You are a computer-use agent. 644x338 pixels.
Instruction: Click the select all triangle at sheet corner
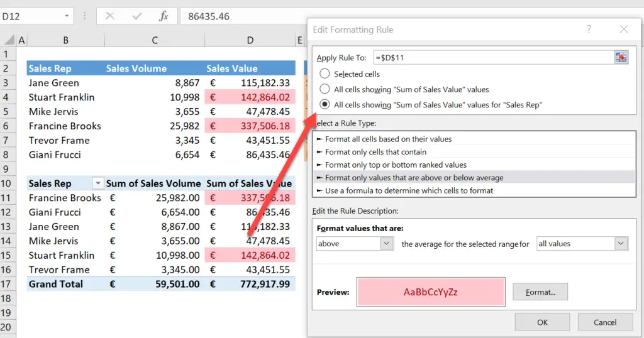(9, 40)
